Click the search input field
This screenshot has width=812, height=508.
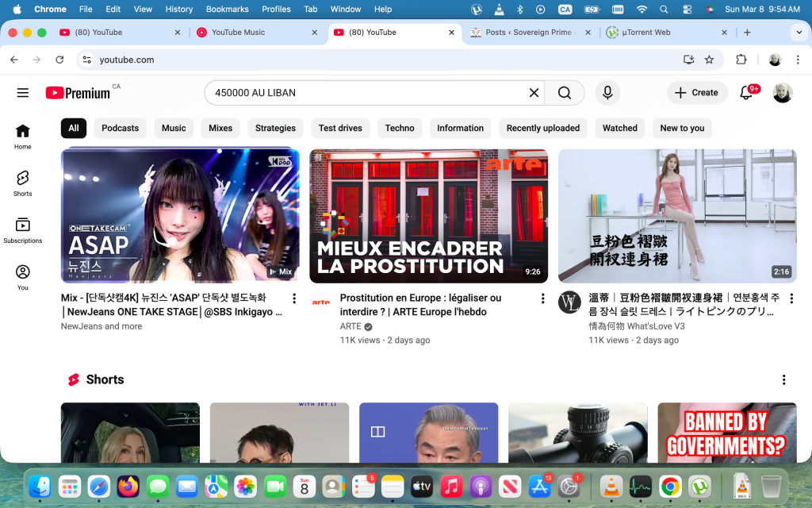coord(365,93)
